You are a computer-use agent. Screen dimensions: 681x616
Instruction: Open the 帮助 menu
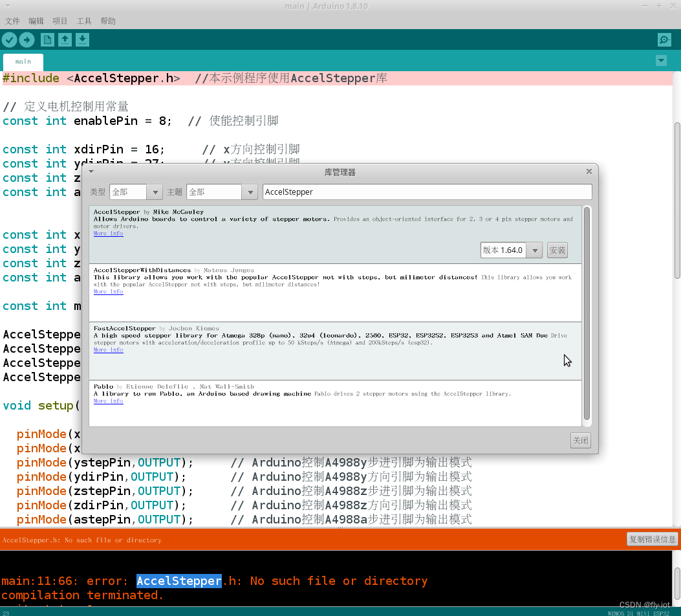(108, 21)
